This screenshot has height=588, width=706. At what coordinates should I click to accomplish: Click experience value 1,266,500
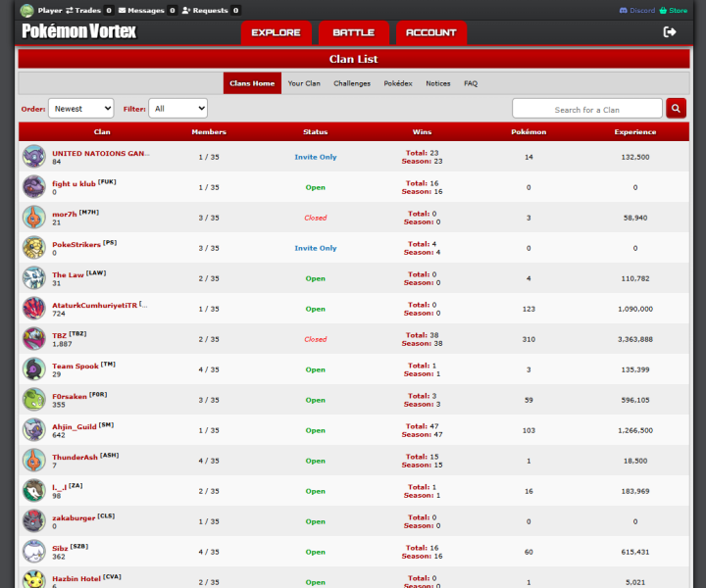coord(635,430)
